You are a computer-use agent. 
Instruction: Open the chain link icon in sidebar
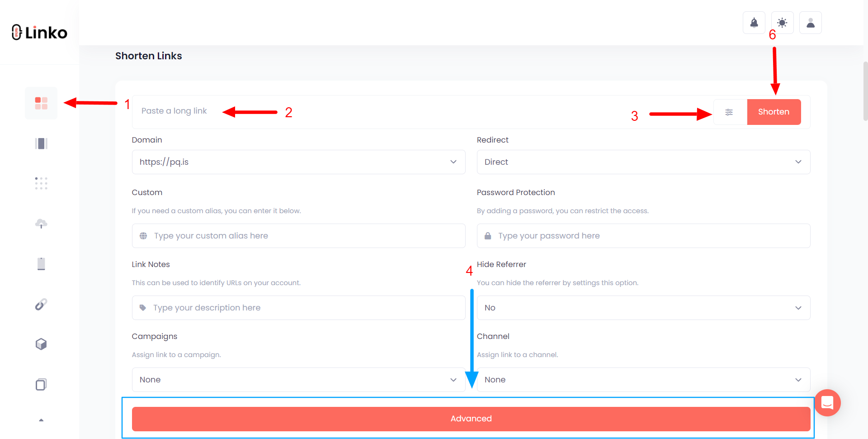(x=41, y=304)
